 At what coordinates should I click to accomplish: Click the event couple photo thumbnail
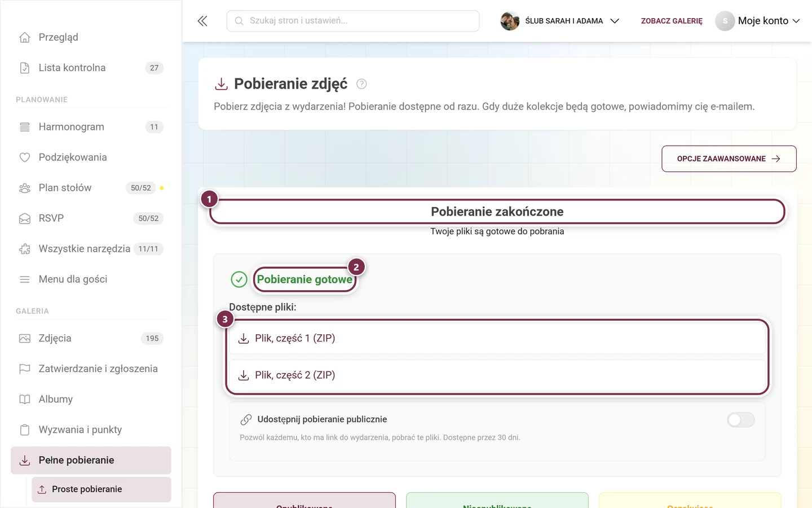[x=510, y=21]
